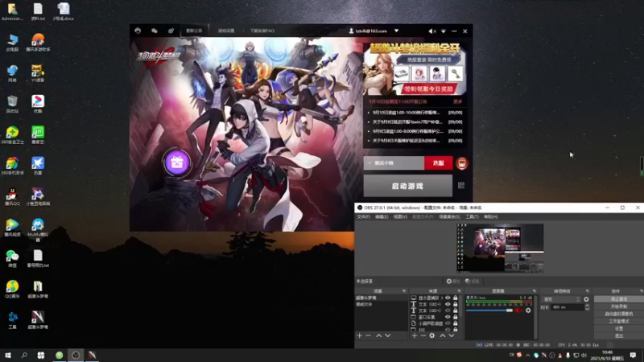Click 工作室模式 in OBS controls
644x362 pixels.
[619, 321]
